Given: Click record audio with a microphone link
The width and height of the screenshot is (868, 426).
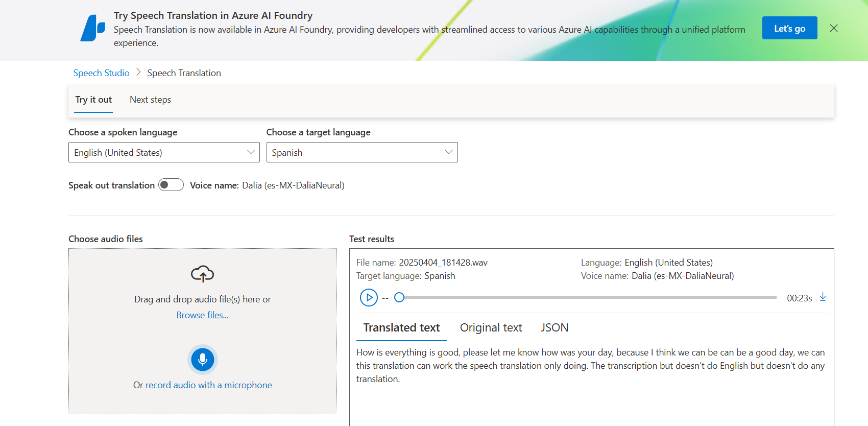Looking at the screenshot, I should click(x=208, y=385).
